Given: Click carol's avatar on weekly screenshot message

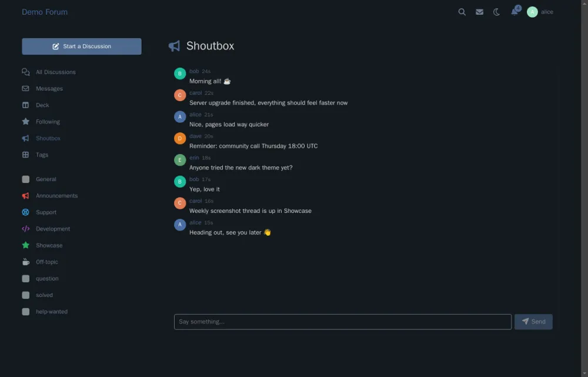Looking at the screenshot, I should coord(180,203).
